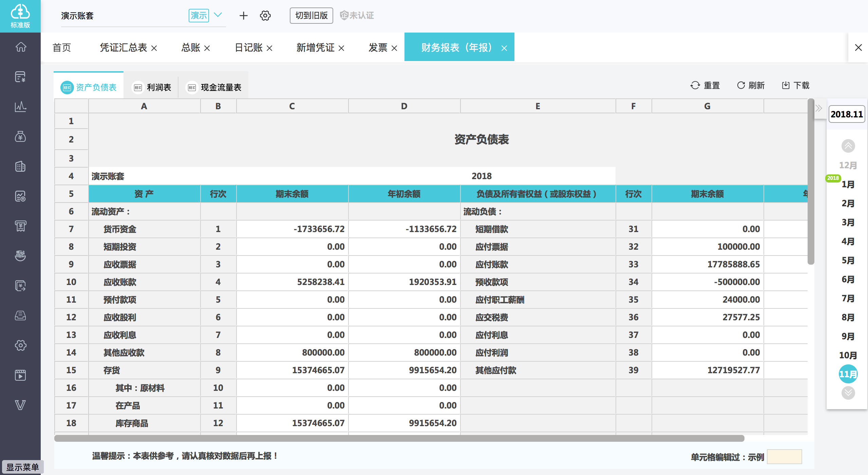This screenshot has height=475, width=868.
Task: Close the annual financial report tab
Action: pos(504,48)
